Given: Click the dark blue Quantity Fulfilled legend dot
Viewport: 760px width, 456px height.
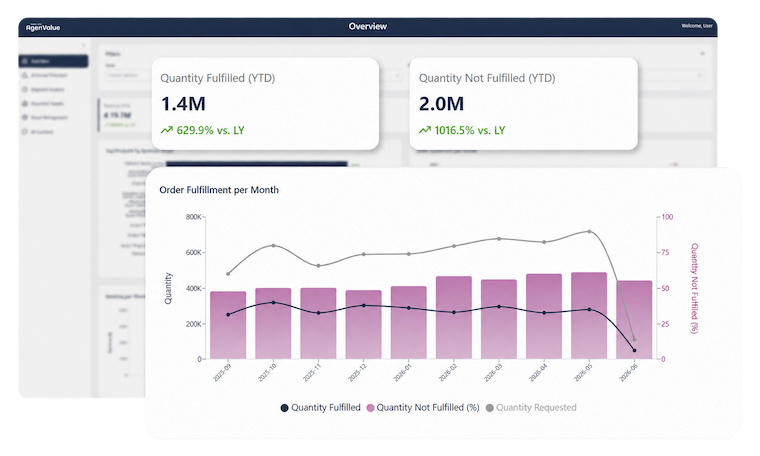Looking at the screenshot, I should click(285, 408).
